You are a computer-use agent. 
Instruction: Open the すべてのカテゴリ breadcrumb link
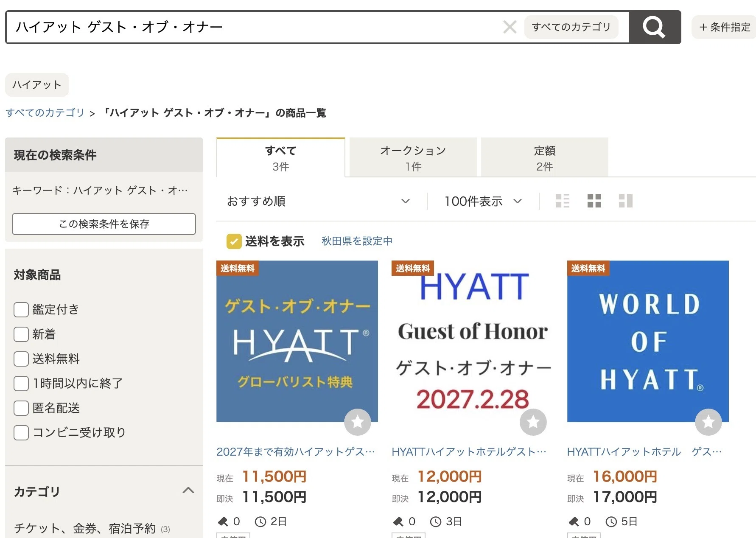coord(45,112)
